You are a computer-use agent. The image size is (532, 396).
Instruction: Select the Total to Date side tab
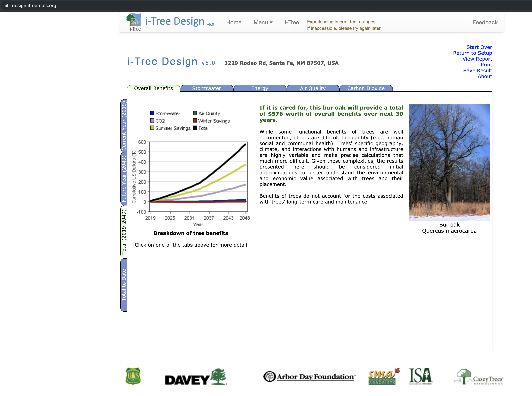click(x=124, y=285)
